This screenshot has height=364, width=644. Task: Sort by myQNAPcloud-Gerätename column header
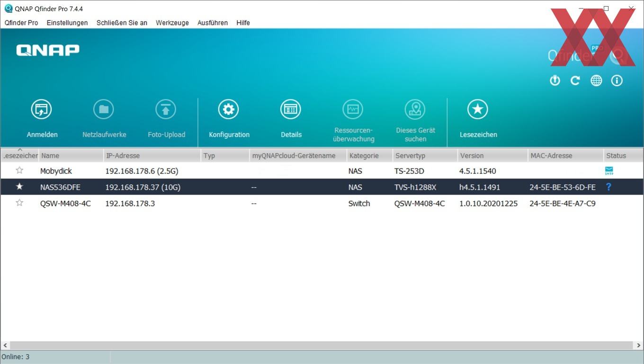click(298, 155)
